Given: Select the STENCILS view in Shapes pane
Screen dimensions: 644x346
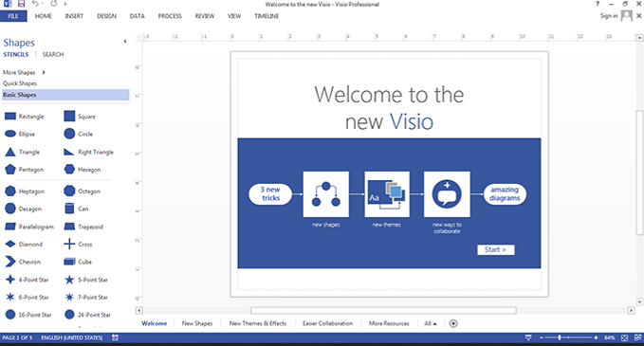Looking at the screenshot, I should (16, 54).
